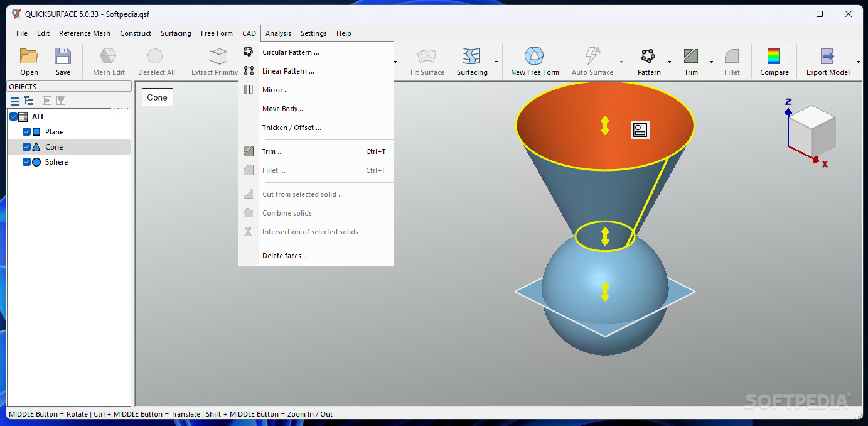The width and height of the screenshot is (868, 426).
Task: Click the Auto Surface lightning icon
Action: coord(592,56)
